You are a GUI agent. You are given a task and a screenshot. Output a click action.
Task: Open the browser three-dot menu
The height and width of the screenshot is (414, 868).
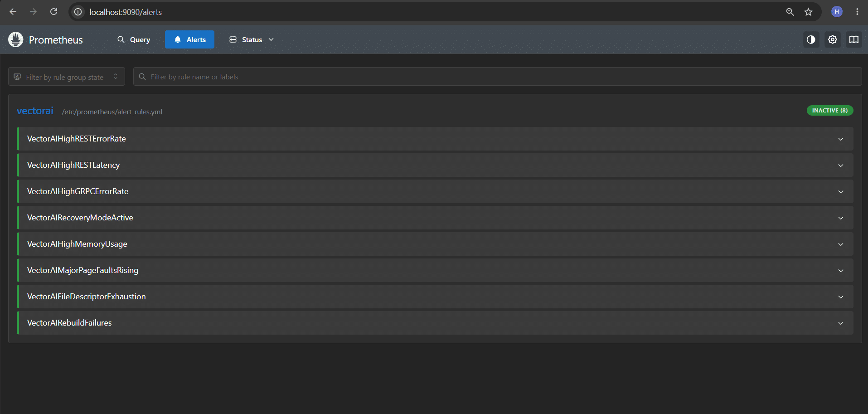(x=857, y=12)
